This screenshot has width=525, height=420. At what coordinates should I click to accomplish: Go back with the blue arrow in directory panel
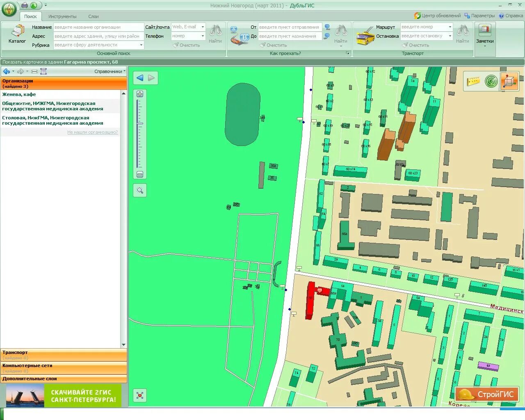(x=7, y=71)
